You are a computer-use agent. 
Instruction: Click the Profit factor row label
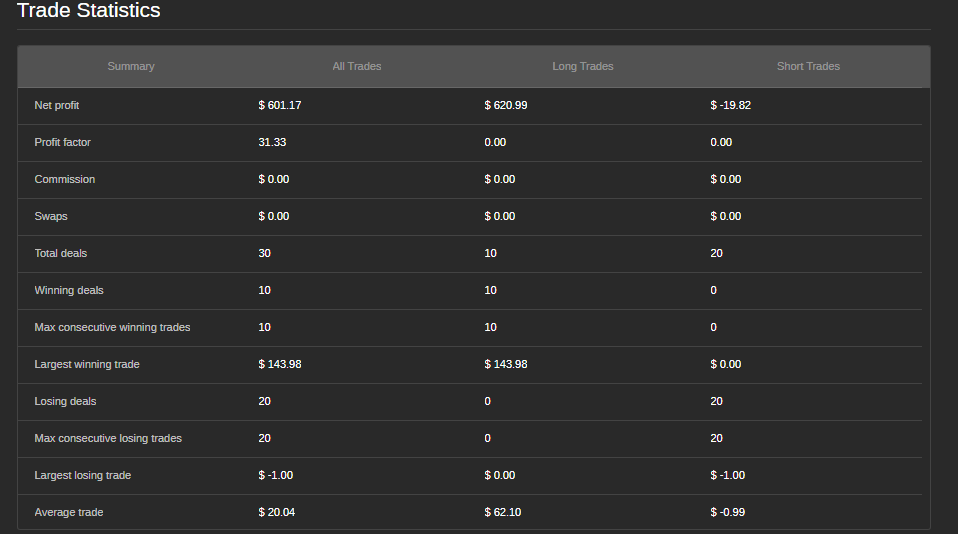pos(63,142)
